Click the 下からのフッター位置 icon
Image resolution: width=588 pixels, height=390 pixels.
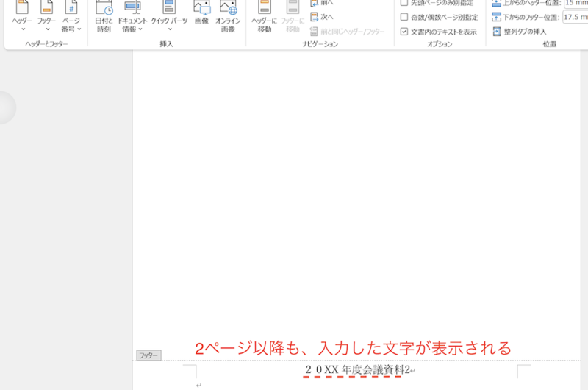point(497,17)
